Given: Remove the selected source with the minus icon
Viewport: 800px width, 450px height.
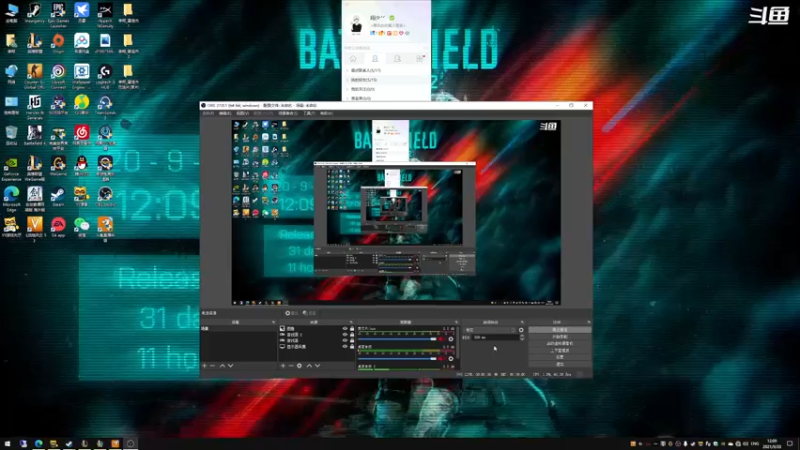Looking at the screenshot, I should click(291, 366).
